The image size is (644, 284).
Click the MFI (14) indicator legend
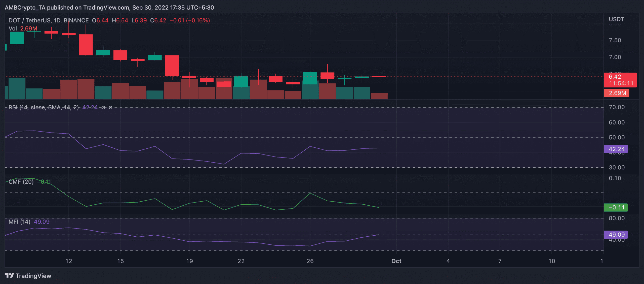(19, 222)
